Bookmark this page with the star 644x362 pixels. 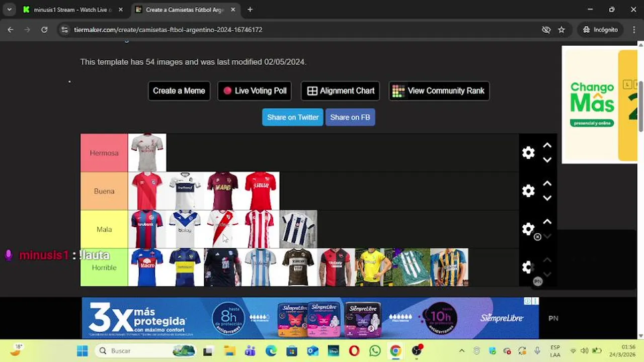point(561,30)
